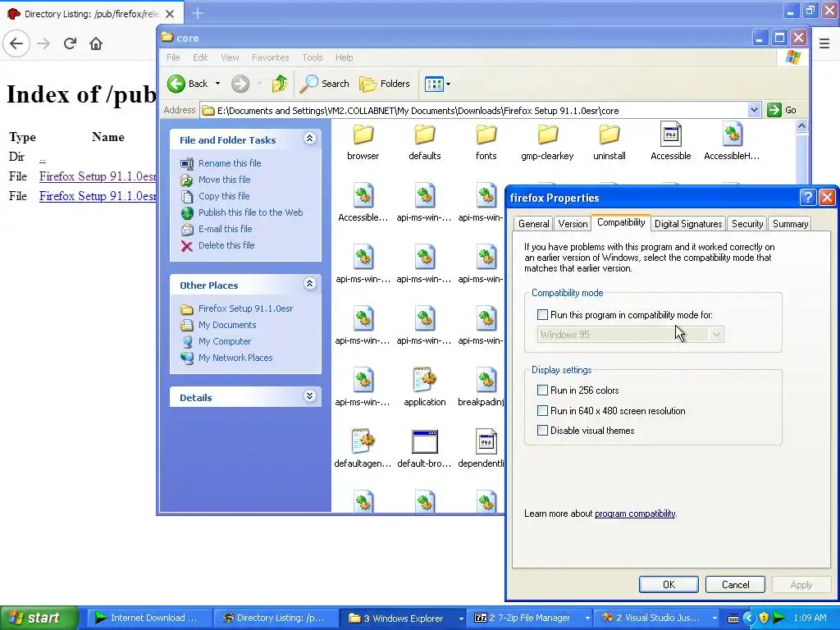840x630 pixels.
Task: Collapse the File and Folder Tasks panel
Action: [309, 139]
